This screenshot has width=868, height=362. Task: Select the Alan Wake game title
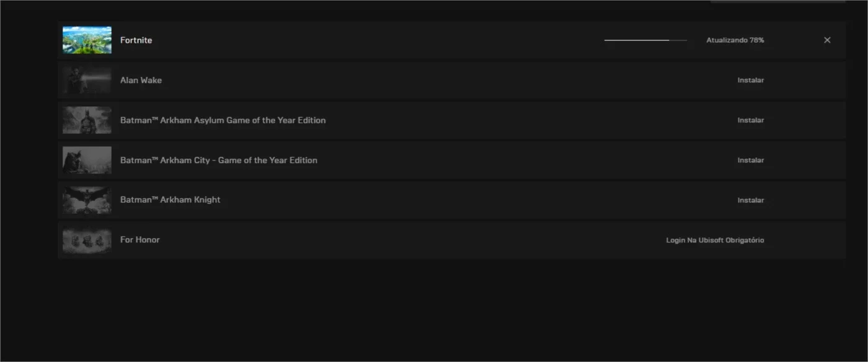(141, 80)
